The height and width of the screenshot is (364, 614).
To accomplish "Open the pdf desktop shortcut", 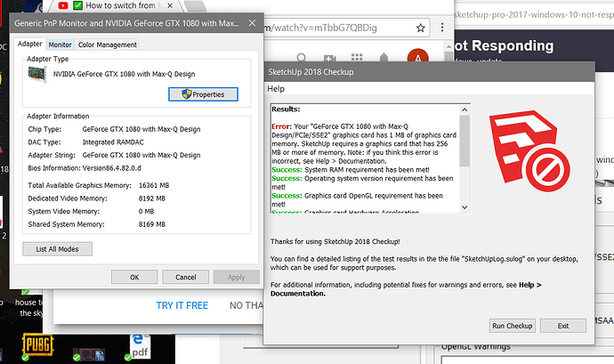I will (x=140, y=346).
